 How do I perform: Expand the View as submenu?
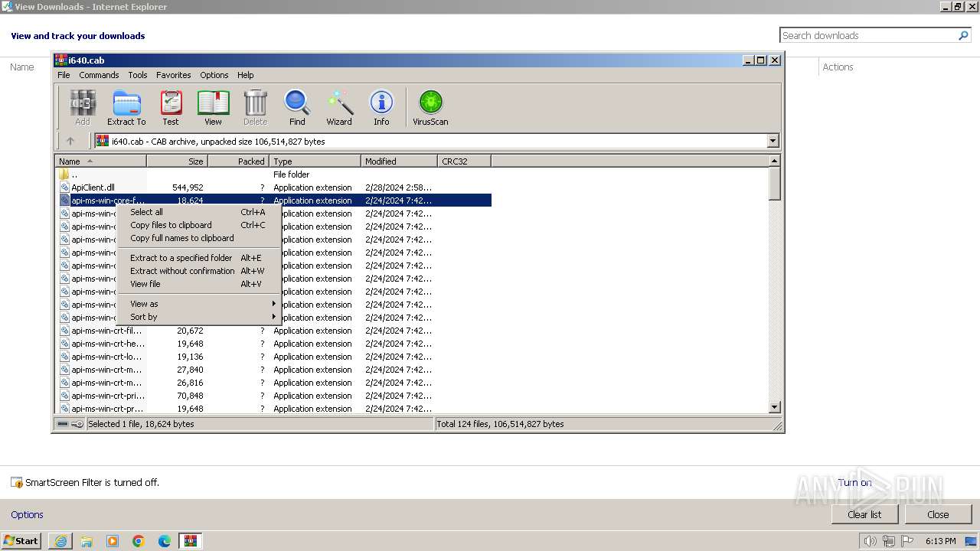coord(199,304)
